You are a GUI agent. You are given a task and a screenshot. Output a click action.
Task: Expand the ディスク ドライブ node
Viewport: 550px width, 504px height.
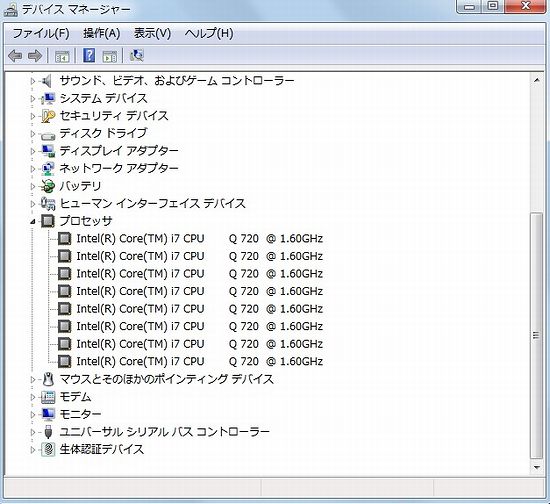pyautogui.click(x=33, y=134)
